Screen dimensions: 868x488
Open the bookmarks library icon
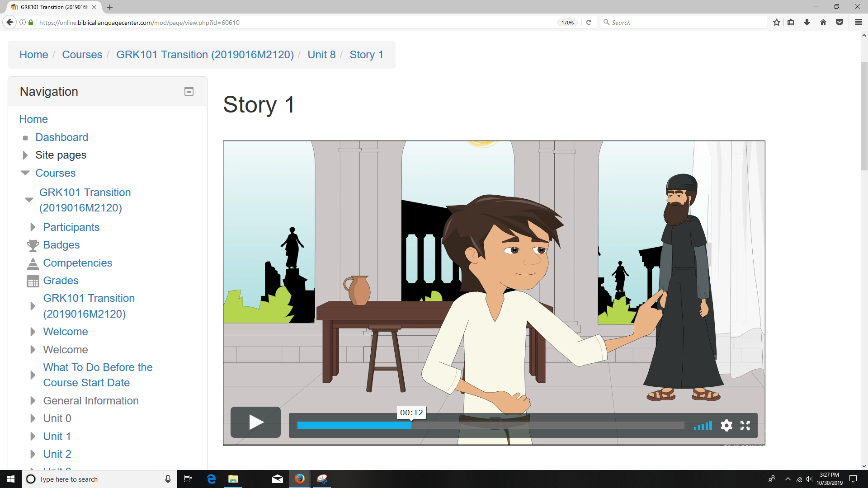click(791, 22)
